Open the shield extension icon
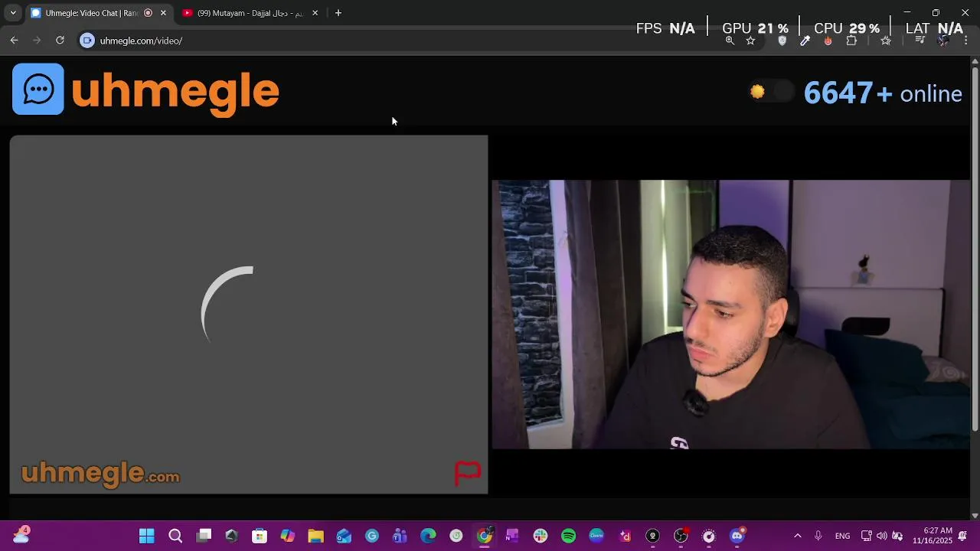The width and height of the screenshot is (980, 551). (782, 41)
